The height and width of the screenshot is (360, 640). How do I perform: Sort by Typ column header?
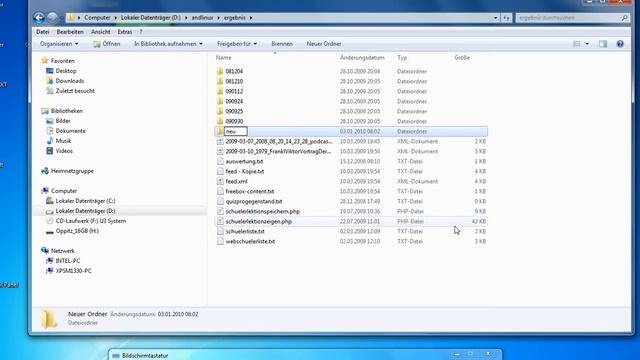402,58
